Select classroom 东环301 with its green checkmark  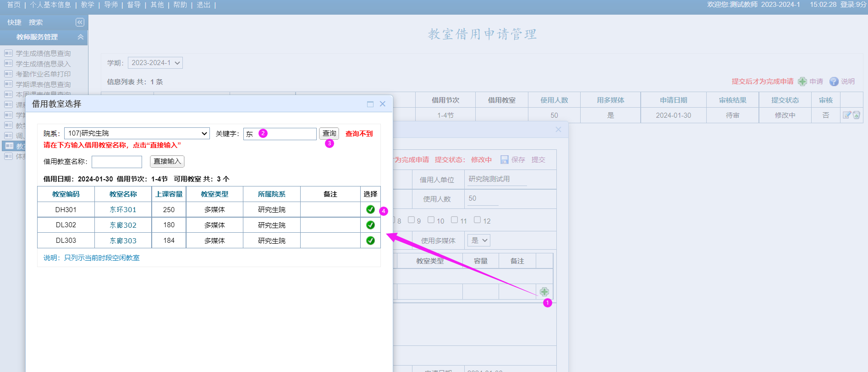point(370,209)
